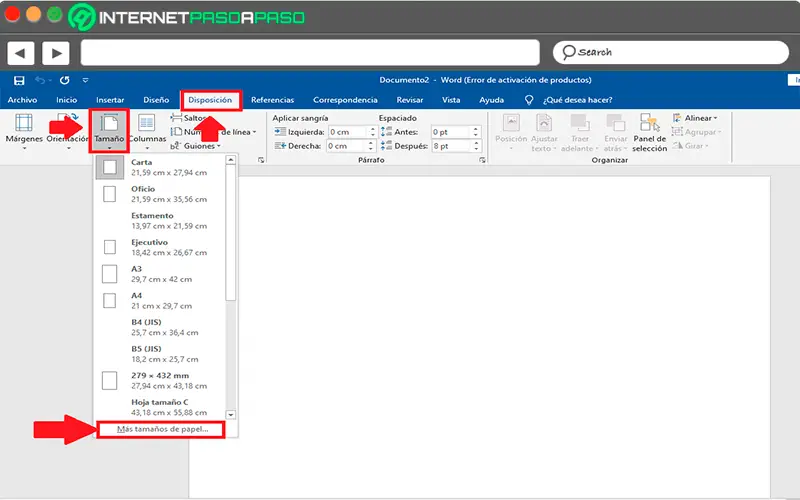The height and width of the screenshot is (500, 800).
Task: Select Carta paper size
Action: pyautogui.click(x=160, y=167)
